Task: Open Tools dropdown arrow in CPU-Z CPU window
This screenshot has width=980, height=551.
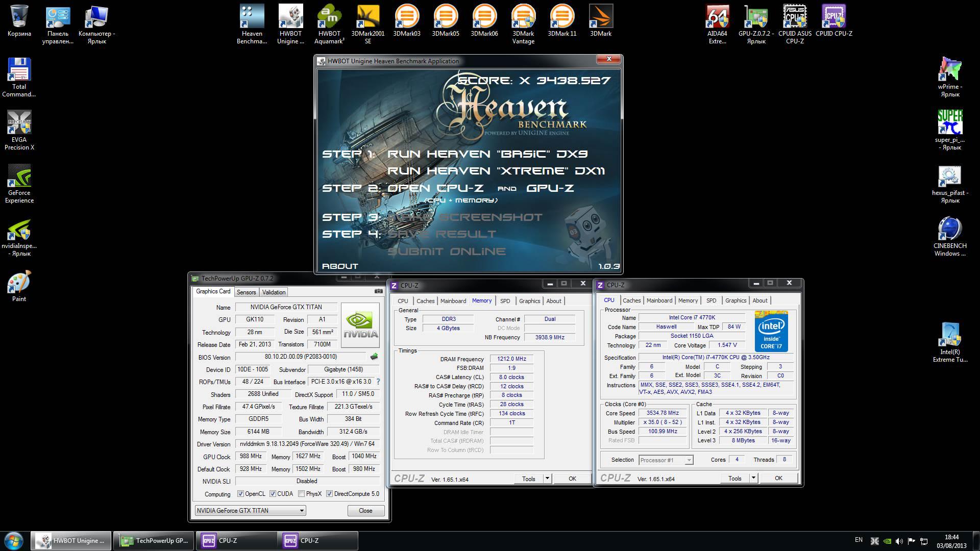Action: pos(753,478)
